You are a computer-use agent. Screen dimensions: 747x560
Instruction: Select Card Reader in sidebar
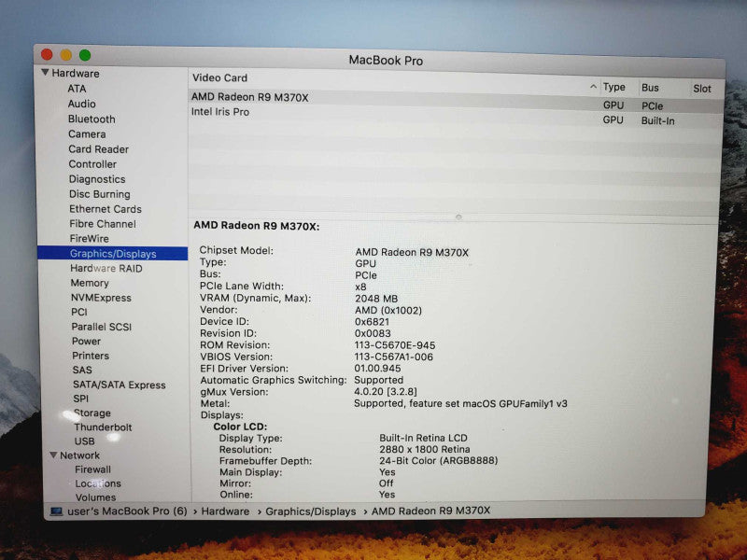point(99,149)
